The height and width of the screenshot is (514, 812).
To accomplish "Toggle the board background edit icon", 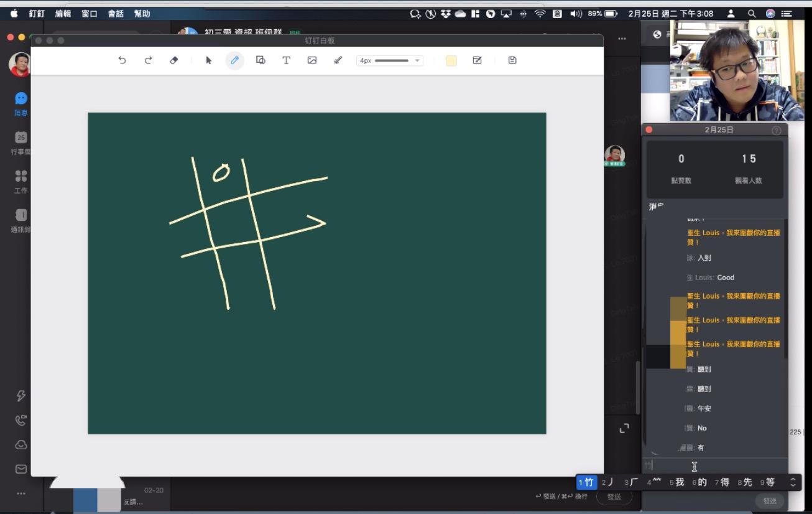I will point(477,60).
